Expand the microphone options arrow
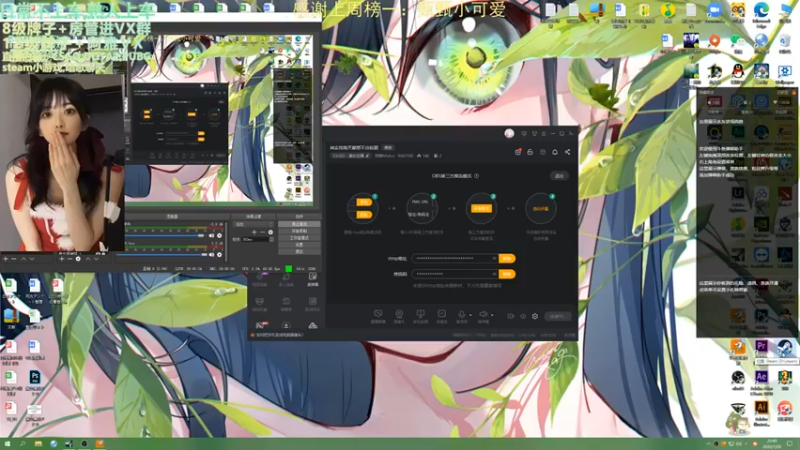The image size is (800, 450). [470, 315]
